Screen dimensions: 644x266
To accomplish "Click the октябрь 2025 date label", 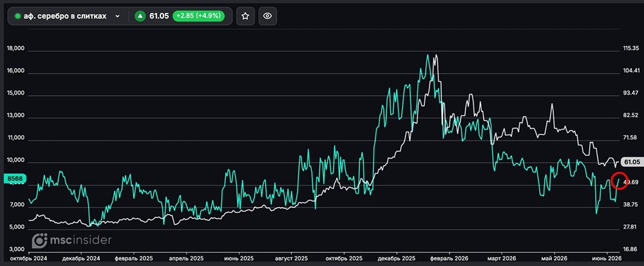I will click(x=345, y=259).
